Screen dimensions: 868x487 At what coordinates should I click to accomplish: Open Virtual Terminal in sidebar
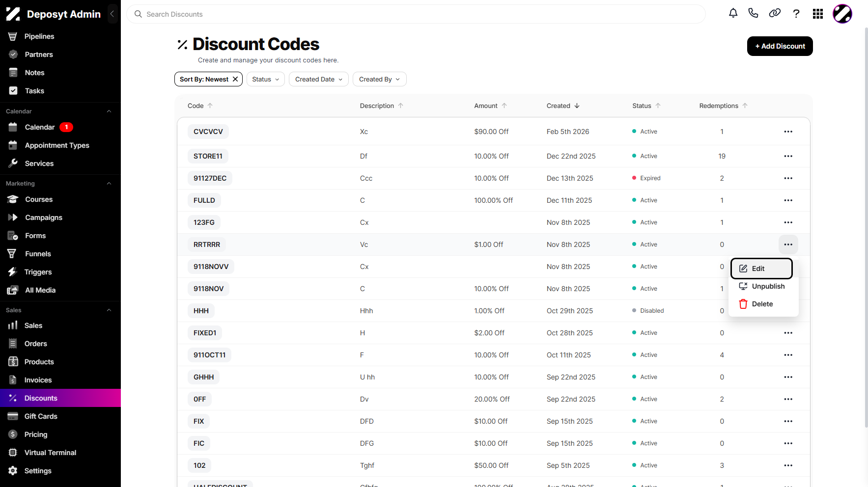tap(60, 453)
